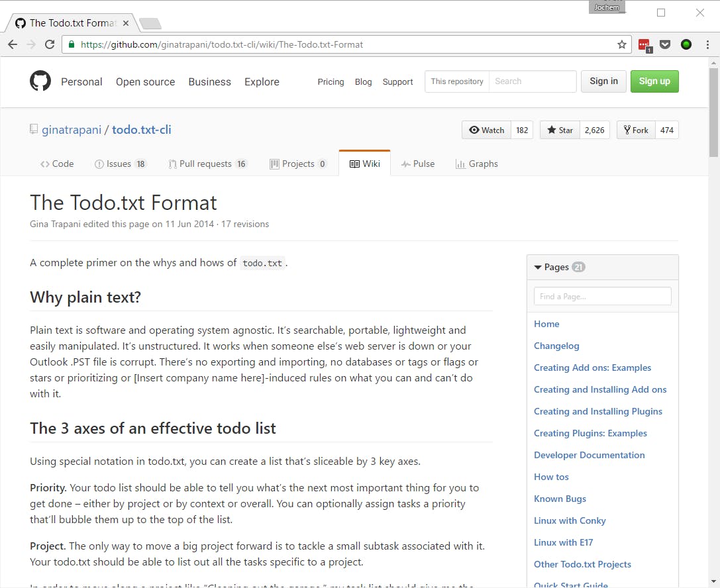Open the ginatrapani user link
The width and height of the screenshot is (720, 588).
pyautogui.click(x=72, y=130)
